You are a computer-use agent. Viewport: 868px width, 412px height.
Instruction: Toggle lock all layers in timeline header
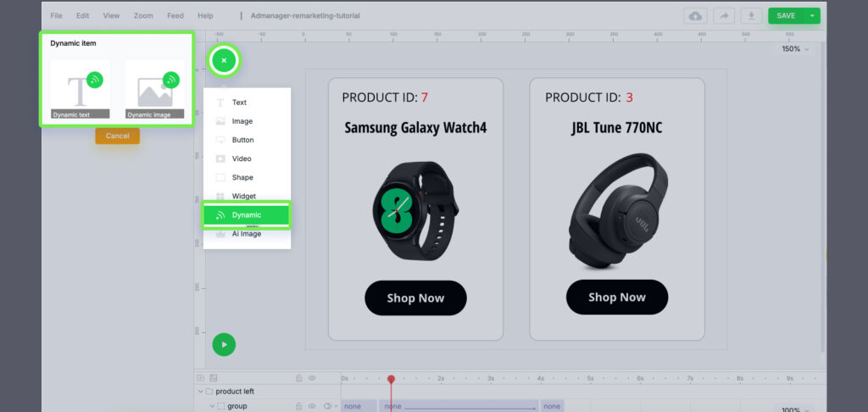coord(299,378)
